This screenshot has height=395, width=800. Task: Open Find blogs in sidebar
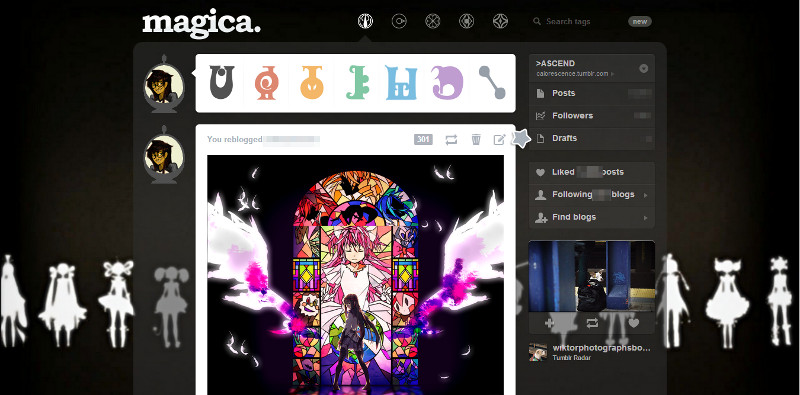coord(592,217)
